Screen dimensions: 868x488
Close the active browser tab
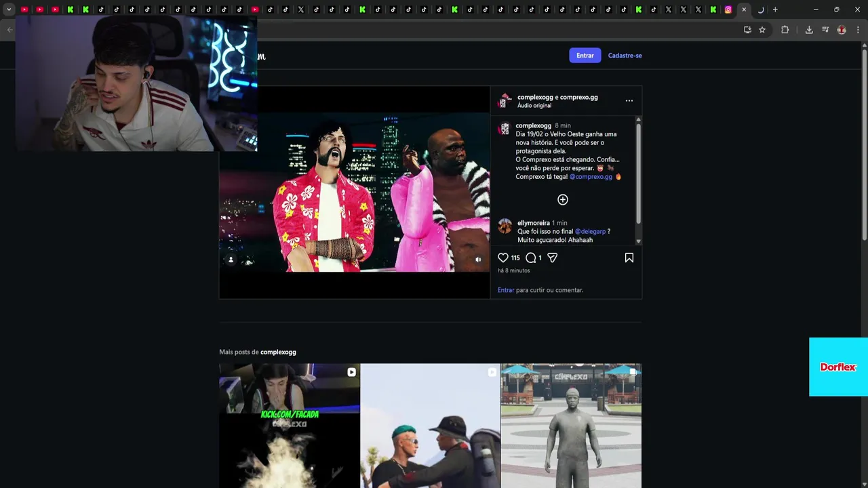point(744,9)
